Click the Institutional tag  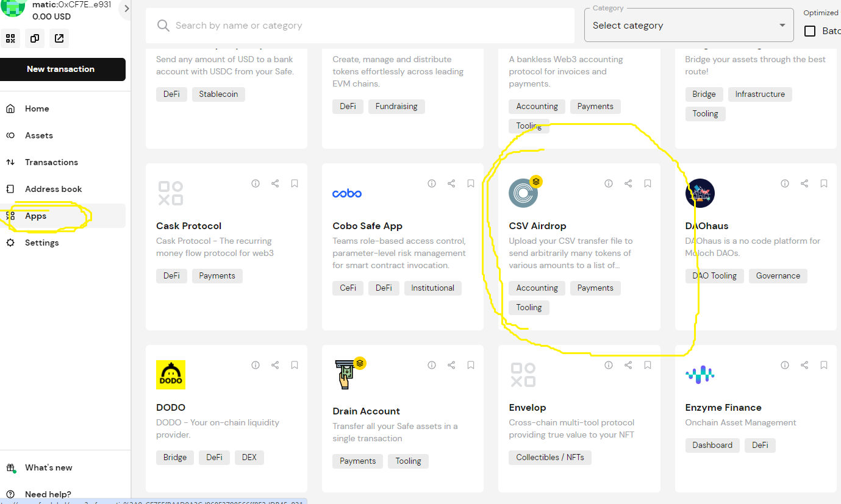pos(433,288)
